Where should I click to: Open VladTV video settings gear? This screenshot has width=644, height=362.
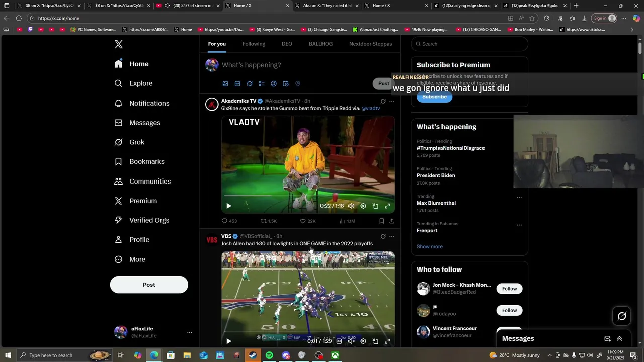tap(363, 206)
